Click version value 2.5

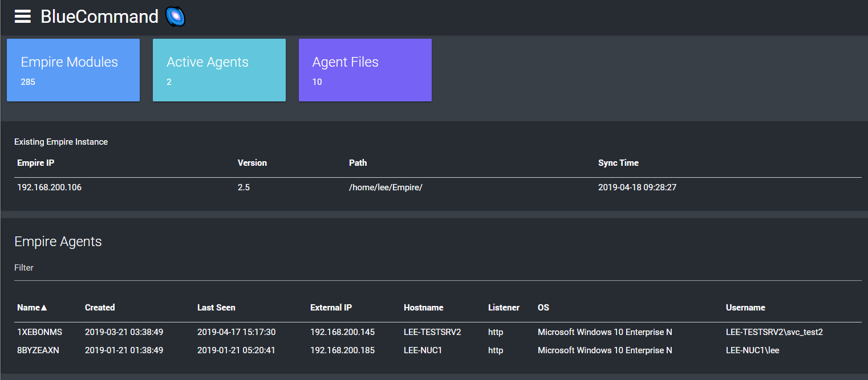point(244,187)
